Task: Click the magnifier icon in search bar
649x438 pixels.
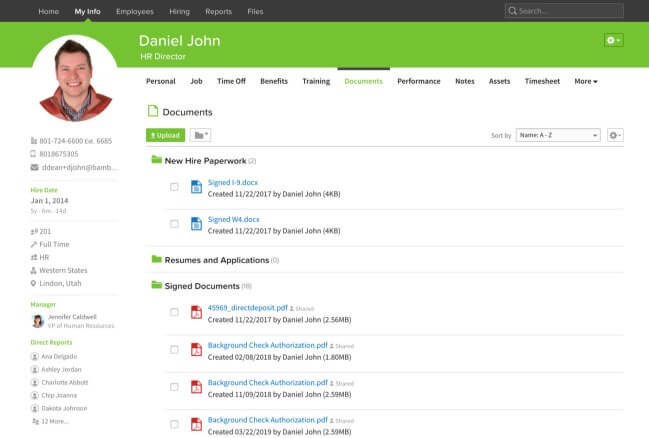Action: click(x=513, y=11)
